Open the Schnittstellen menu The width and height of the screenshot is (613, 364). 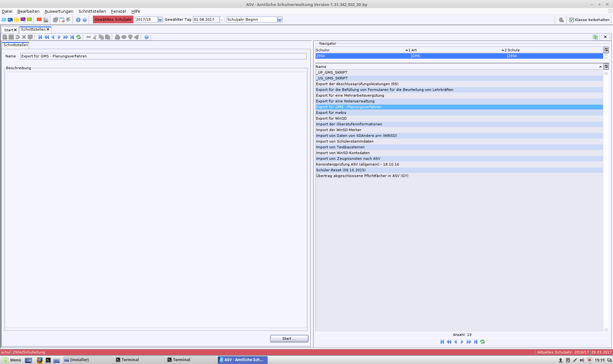[92, 11]
